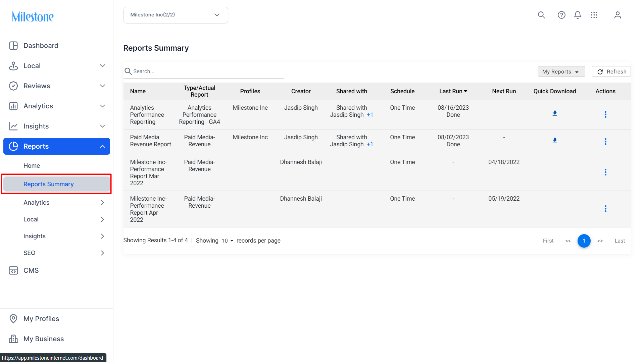Expand the Local submenu under Reports
644x362 pixels.
click(103, 219)
